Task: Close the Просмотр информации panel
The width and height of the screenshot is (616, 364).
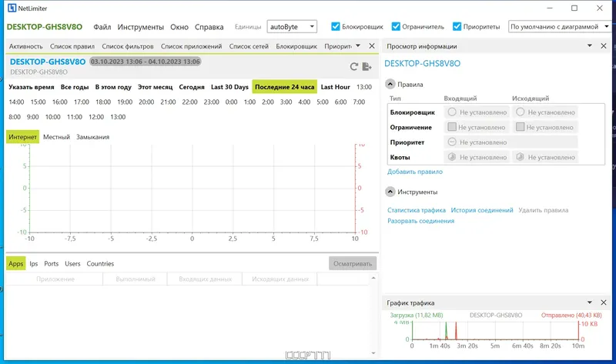Action: [x=604, y=46]
